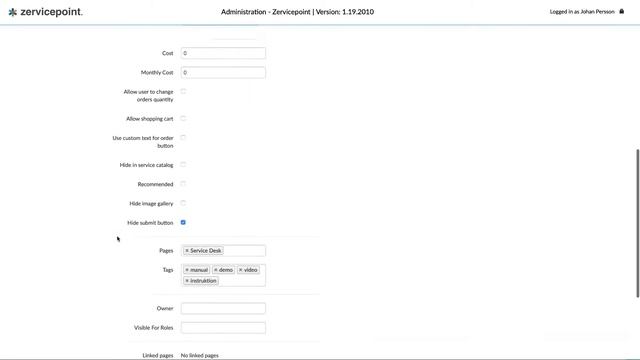Check Hide in service catalog
Screen dimensions: 640x360
[x=183, y=164]
